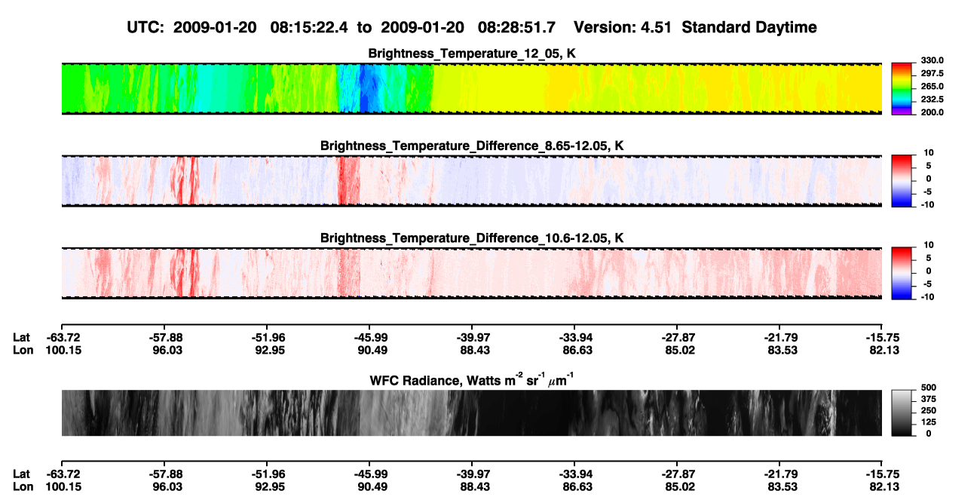980x503 pixels.
Task: Click the Brightness_Temperature_Difference_8.65-12.05 title
Action: tap(472, 146)
